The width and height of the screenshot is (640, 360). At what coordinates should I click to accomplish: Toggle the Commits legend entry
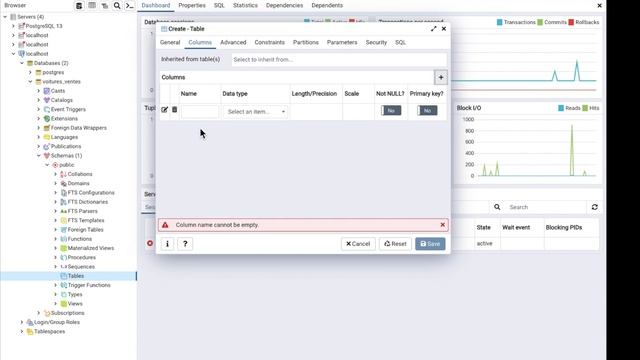tap(552, 22)
